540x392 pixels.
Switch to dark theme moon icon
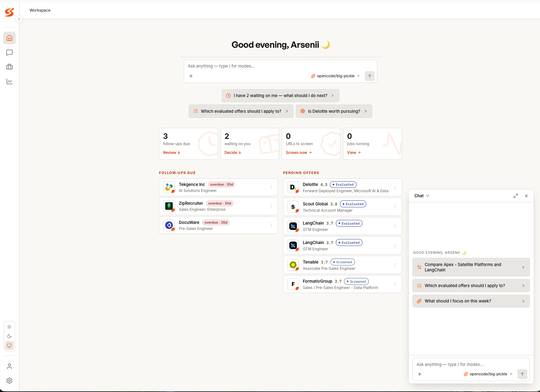coord(9,336)
